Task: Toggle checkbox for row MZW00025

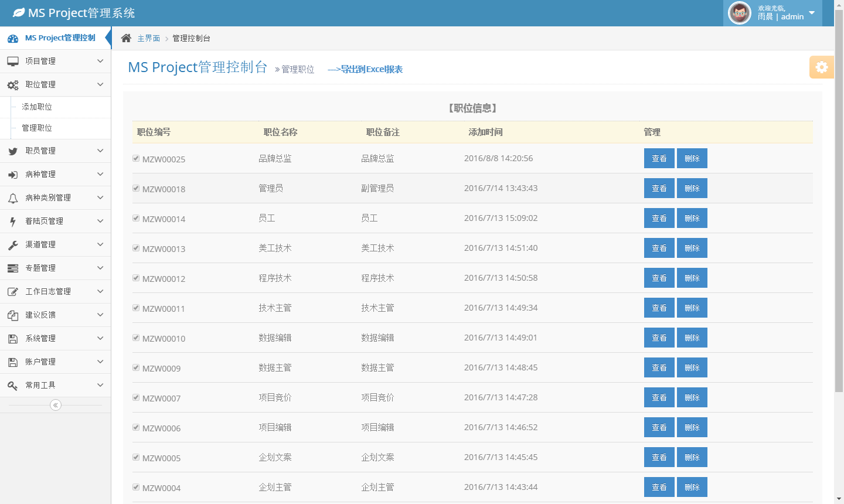Action: pos(136,158)
